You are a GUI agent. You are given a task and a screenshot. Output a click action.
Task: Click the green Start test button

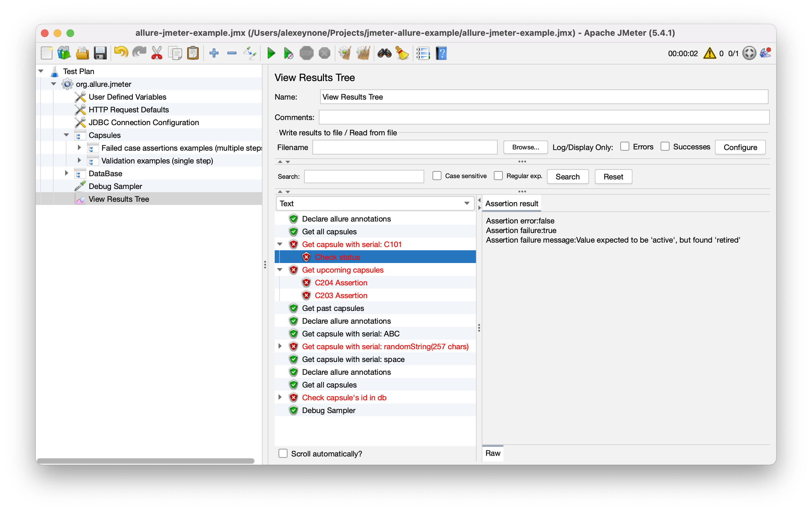coord(271,53)
